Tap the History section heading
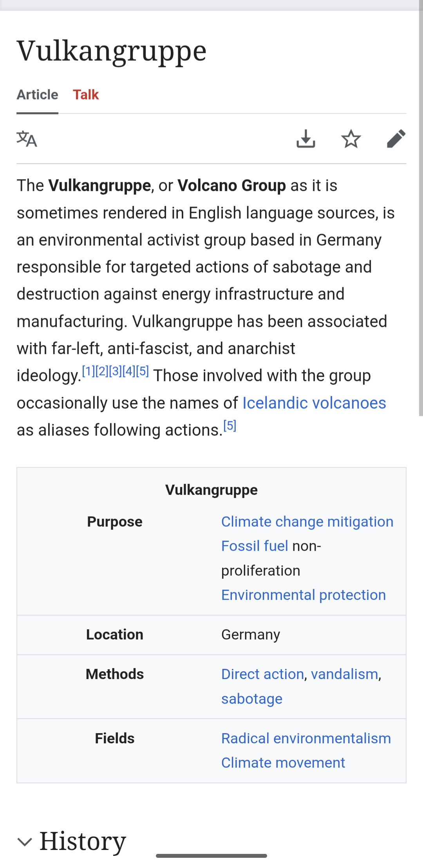Viewport: 423px width, 868px height. [83, 841]
